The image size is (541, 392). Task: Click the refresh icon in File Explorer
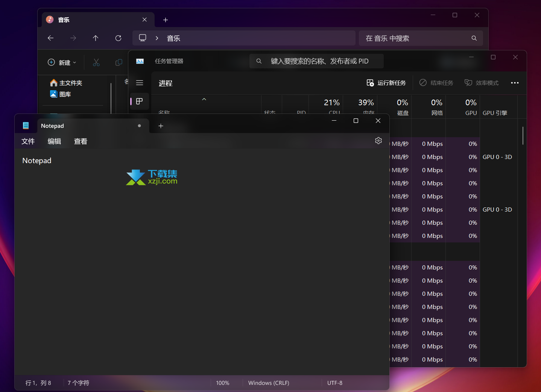point(118,38)
